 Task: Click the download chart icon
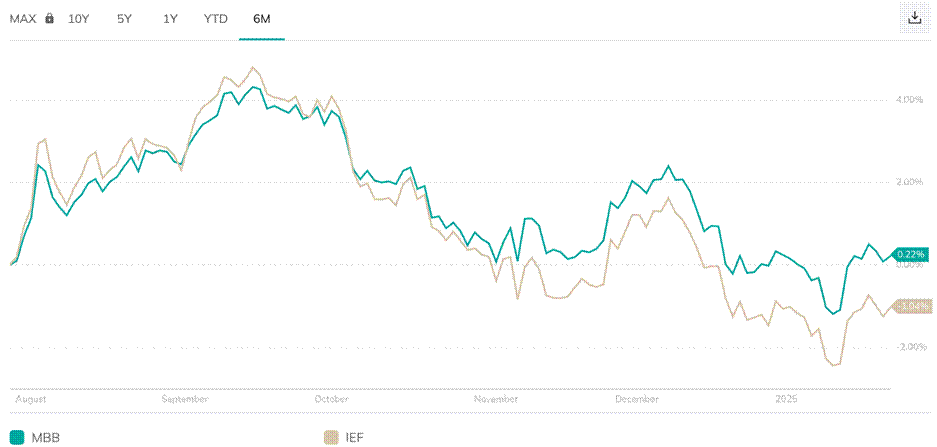pyautogui.click(x=914, y=18)
